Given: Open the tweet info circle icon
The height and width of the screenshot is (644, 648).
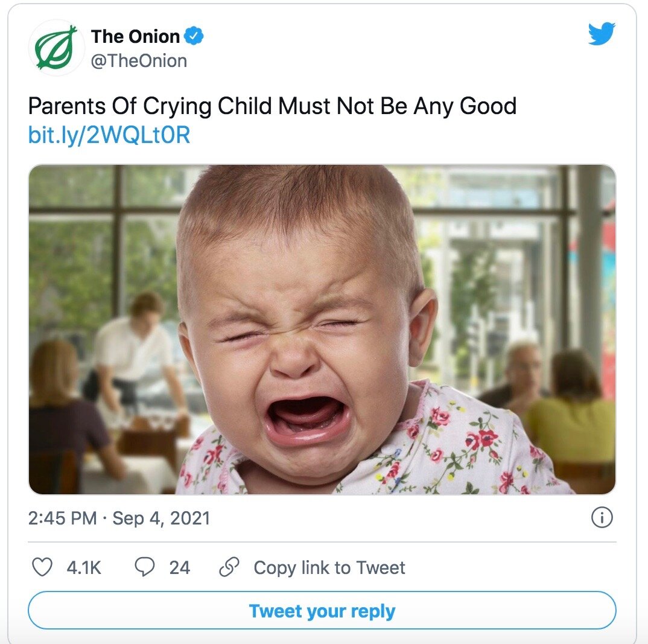Looking at the screenshot, I should point(602,517).
